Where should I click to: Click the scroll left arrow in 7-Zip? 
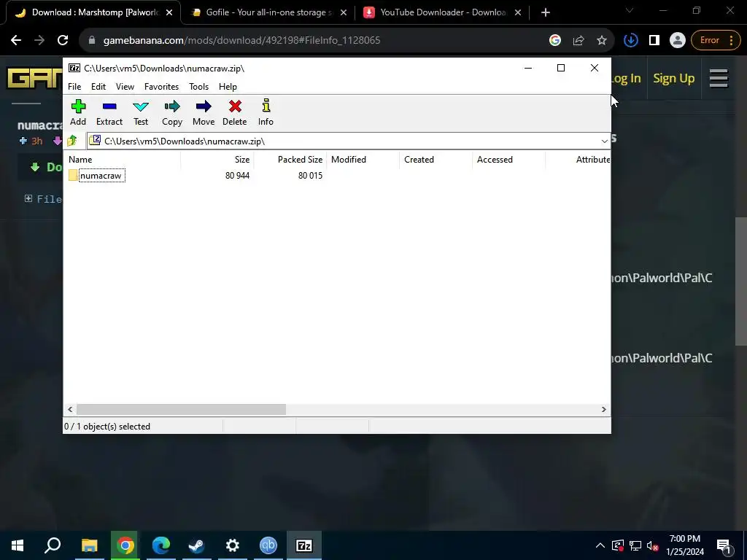[70, 410]
